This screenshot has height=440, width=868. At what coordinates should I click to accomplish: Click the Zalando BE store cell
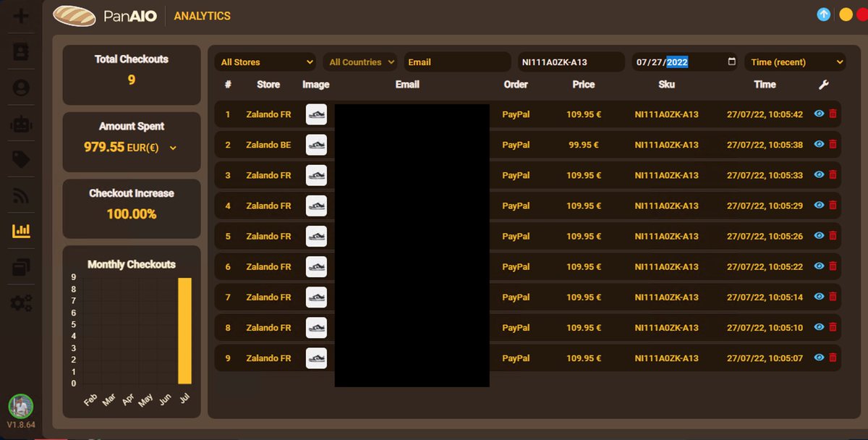click(x=268, y=145)
